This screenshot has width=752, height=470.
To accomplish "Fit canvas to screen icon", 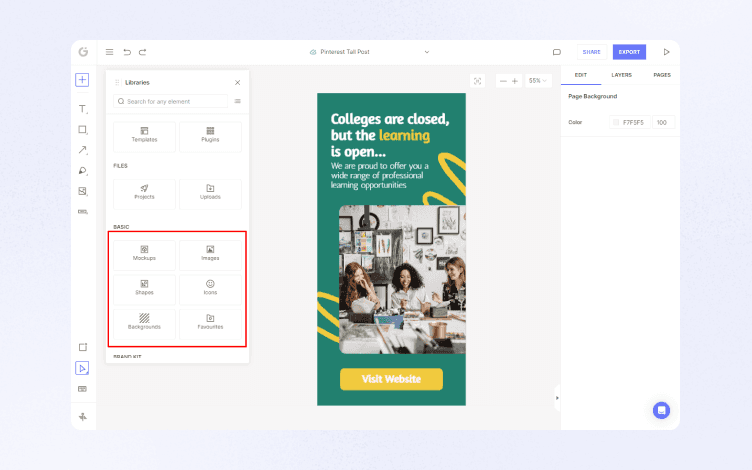I will coord(477,81).
